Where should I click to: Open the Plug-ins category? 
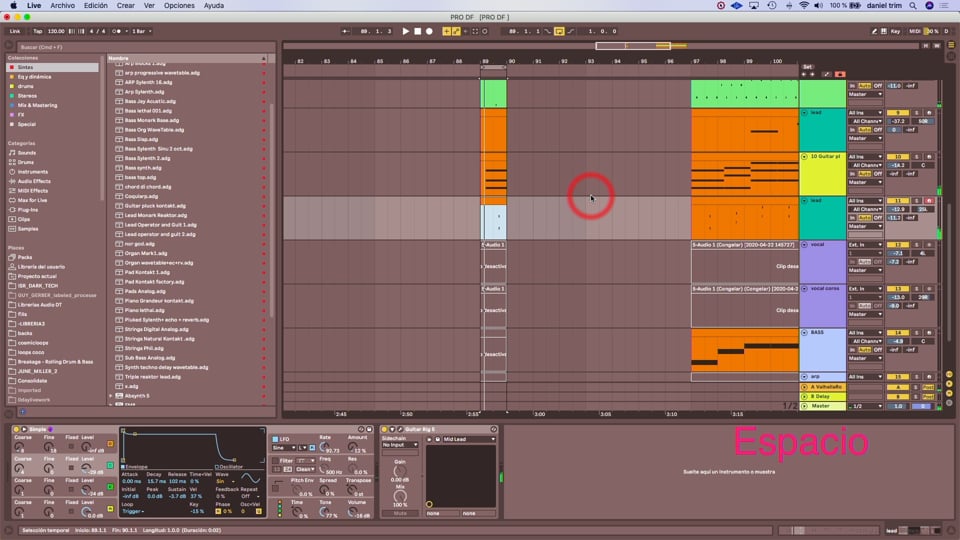pyautogui.click(x=28, y=210)
